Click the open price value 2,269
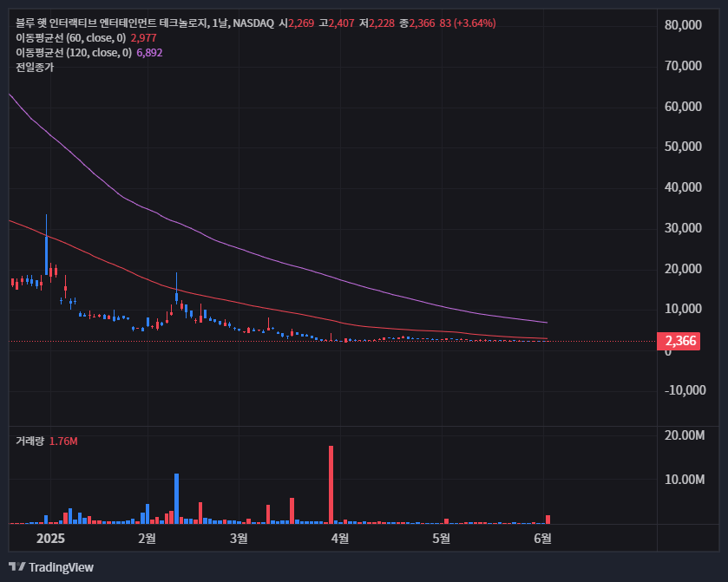Image resolution: width=728 pixels, height=582 pixels. (x=301, y=23)
